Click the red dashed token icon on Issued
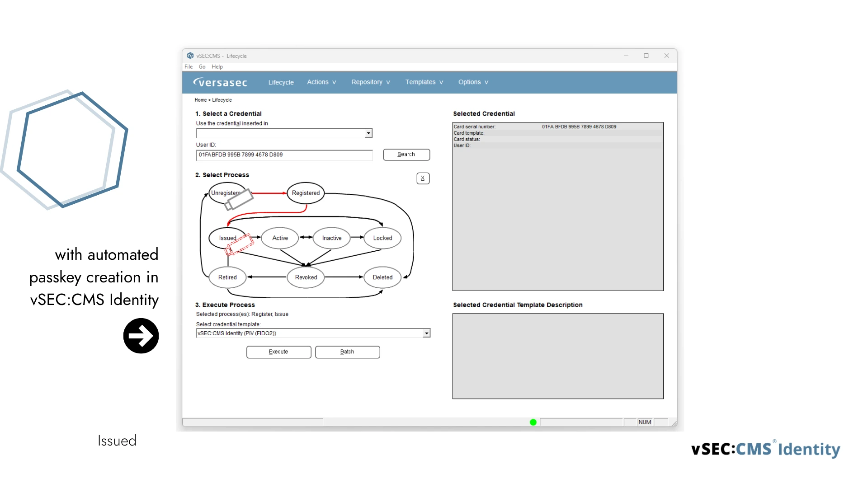This screenshot has width=868, height=488. [x=239, y=244]
